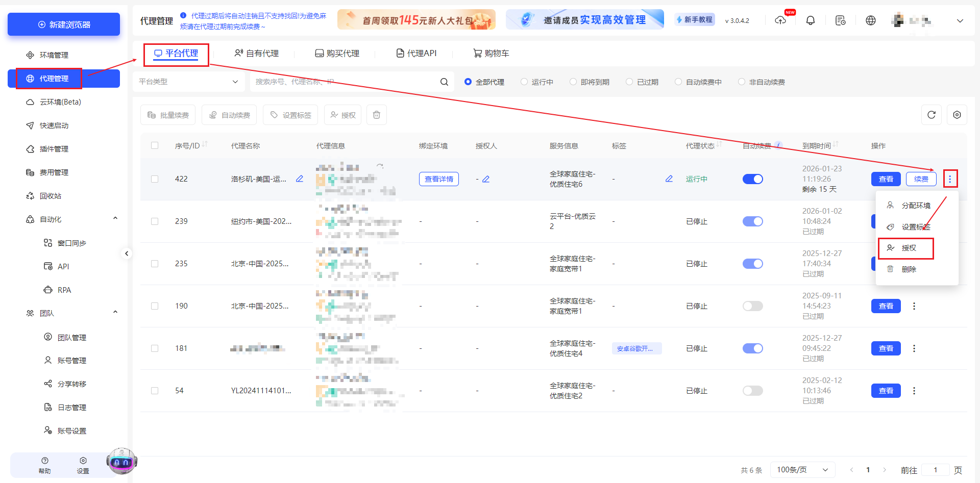Edit the name of proxy 洛杉矶-美国 via pencil icon
This screenshot has height=483, width=980.
click(x=299, y=179)
